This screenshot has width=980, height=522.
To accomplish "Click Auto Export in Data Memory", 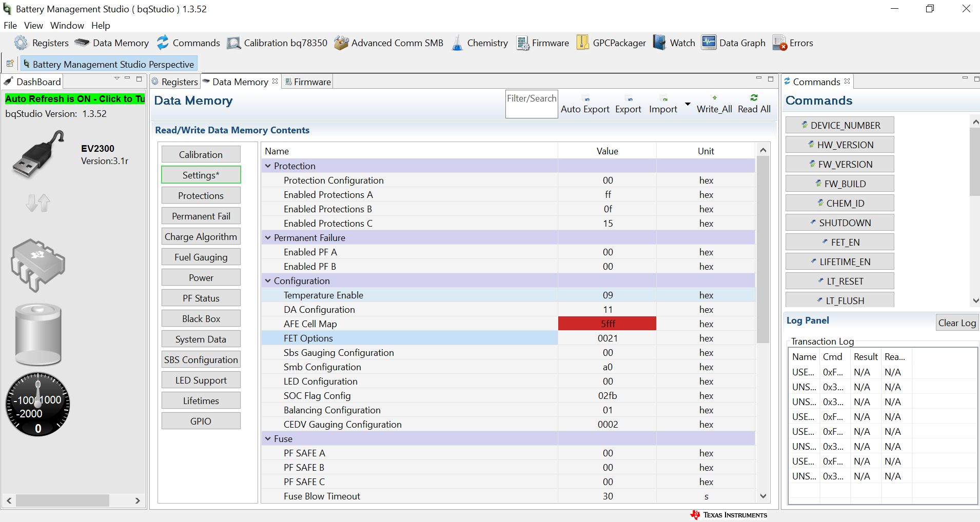I will tap(585, 104).
